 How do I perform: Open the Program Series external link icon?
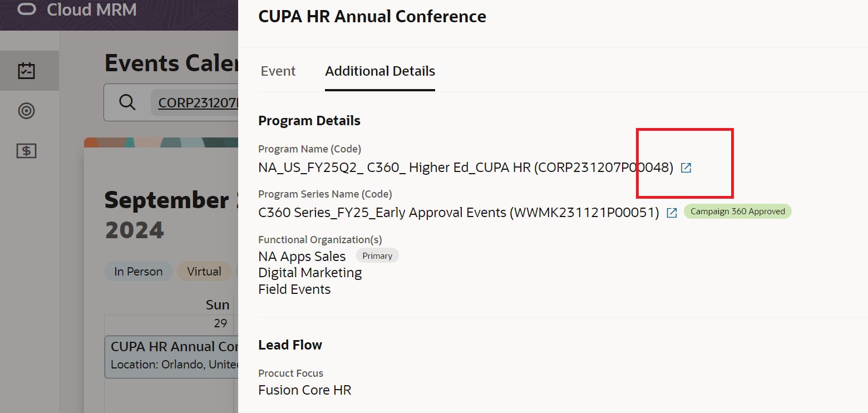click(x=672, y=213)
